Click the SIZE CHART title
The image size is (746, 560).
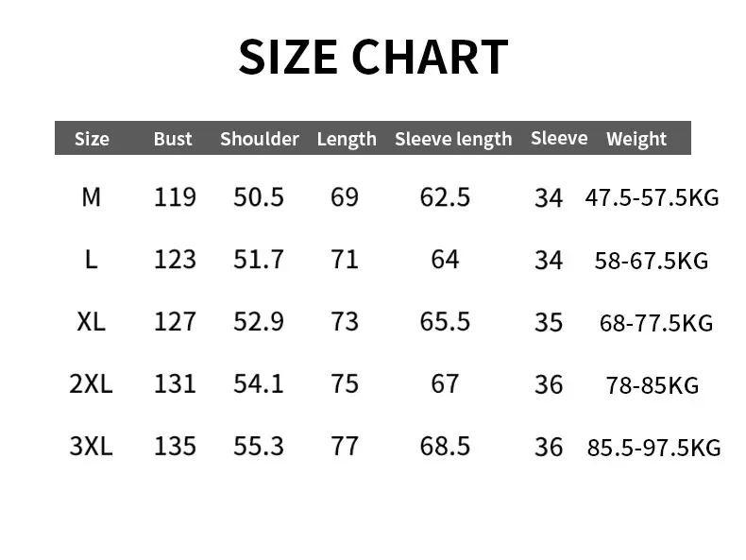click(374, 57)
